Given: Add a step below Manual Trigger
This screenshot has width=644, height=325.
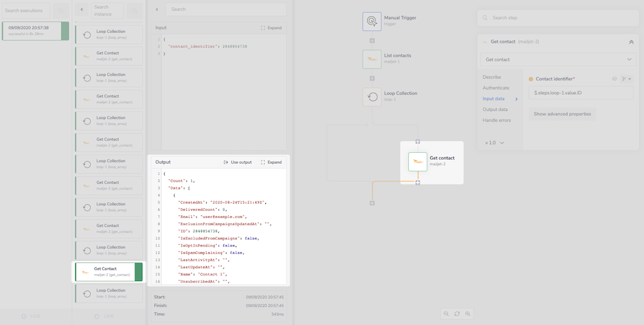Looking at the screenshot, I should point(372,41).
